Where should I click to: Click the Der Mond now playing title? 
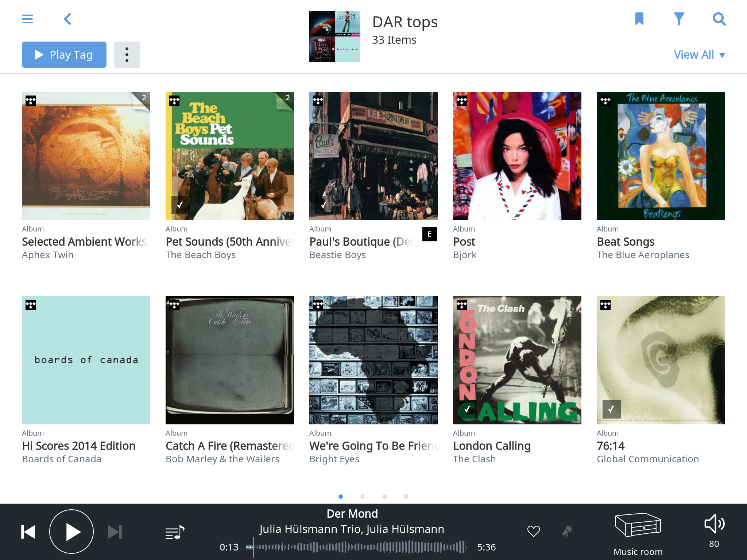pos(352,514)
